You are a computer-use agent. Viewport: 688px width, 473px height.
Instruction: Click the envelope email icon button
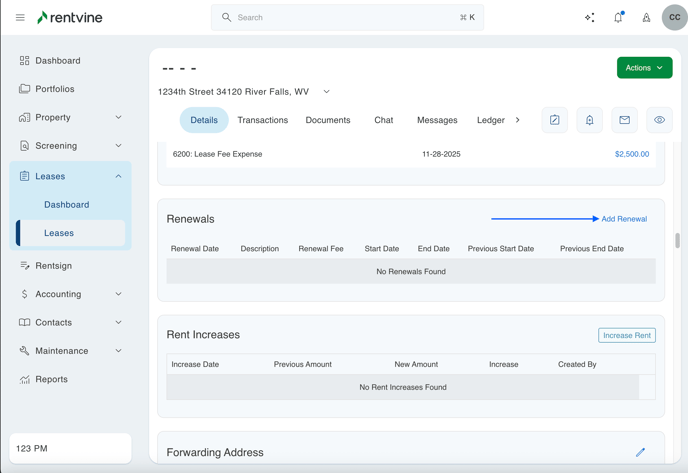[624, 120]
